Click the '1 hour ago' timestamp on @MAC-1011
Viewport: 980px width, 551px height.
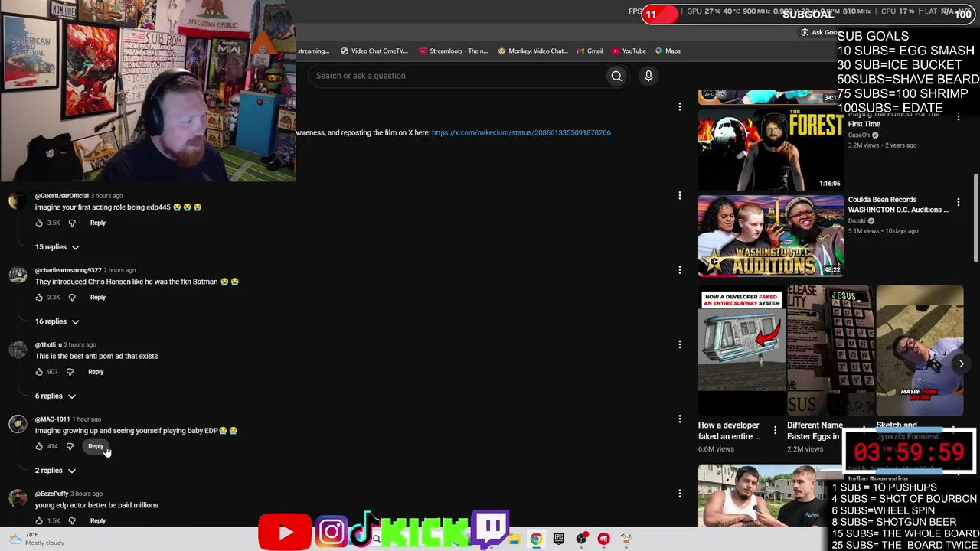87,419
